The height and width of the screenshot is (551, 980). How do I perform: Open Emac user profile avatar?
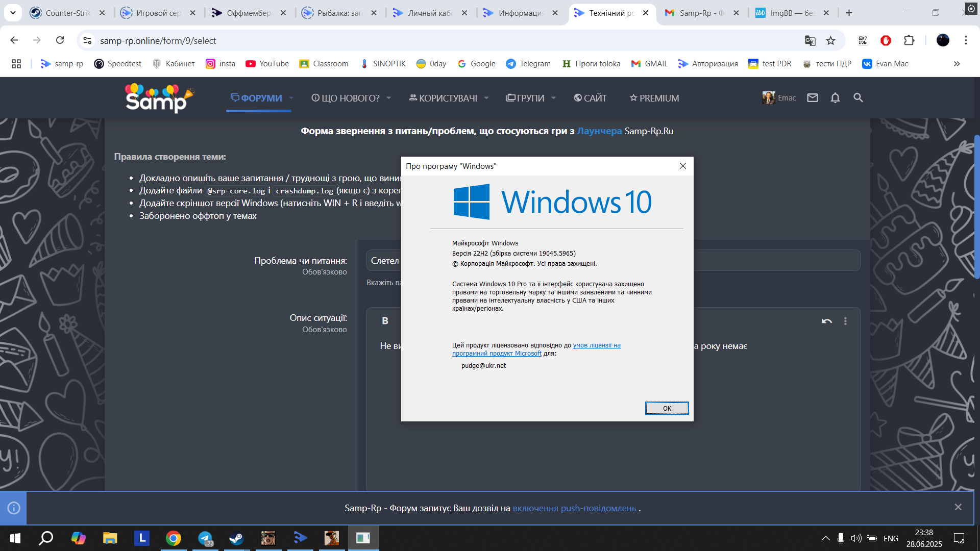coord(769,98)
